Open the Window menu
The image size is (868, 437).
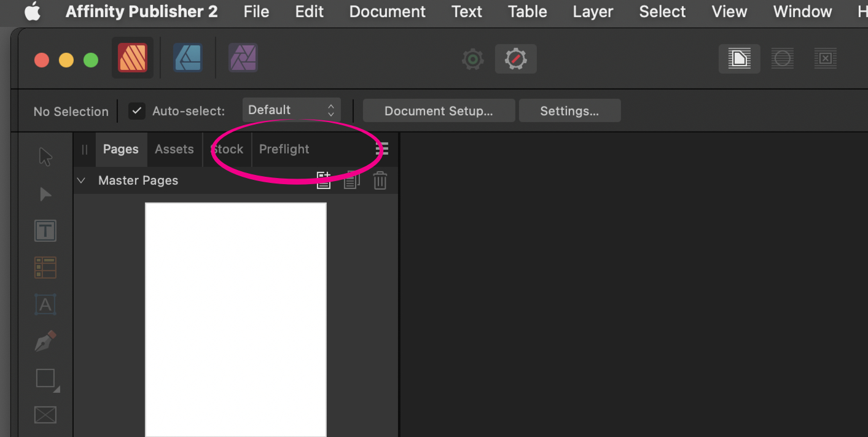(x=802, y=12)
